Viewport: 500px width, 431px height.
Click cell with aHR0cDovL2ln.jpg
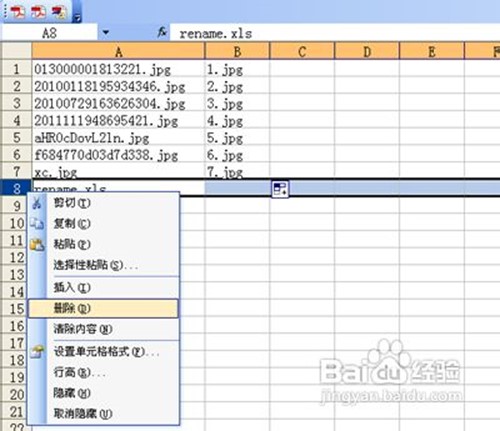[x=118, y=138]
